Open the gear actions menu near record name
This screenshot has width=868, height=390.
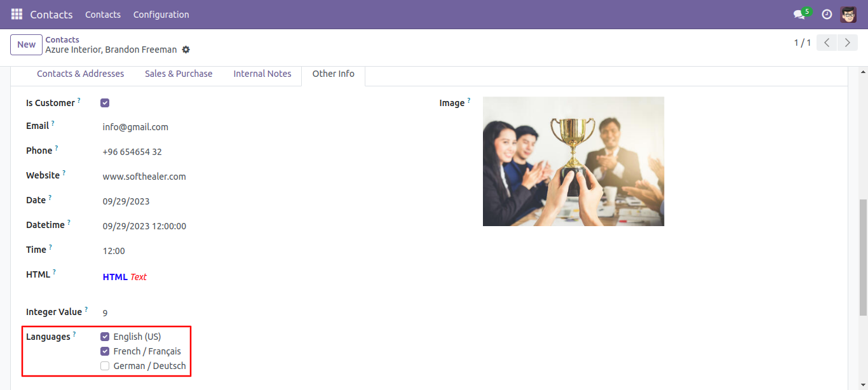pos(186,50)
